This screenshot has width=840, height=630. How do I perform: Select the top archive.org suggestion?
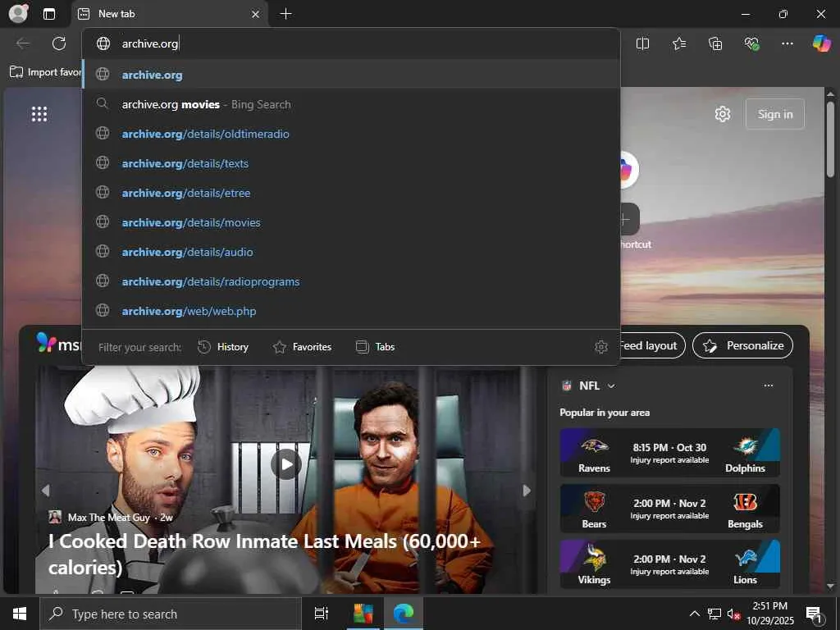pos(351,75)
